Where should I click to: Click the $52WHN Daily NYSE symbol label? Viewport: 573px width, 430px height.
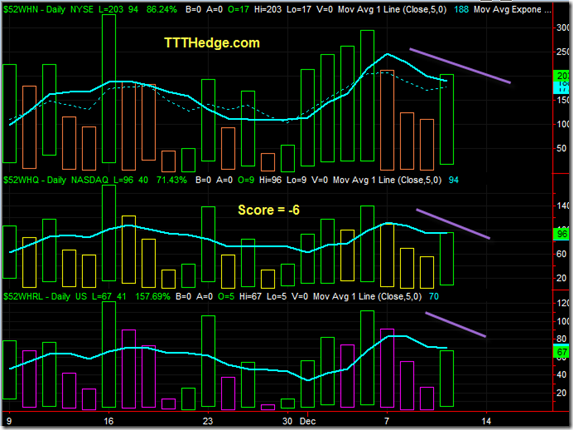[49, 10]
